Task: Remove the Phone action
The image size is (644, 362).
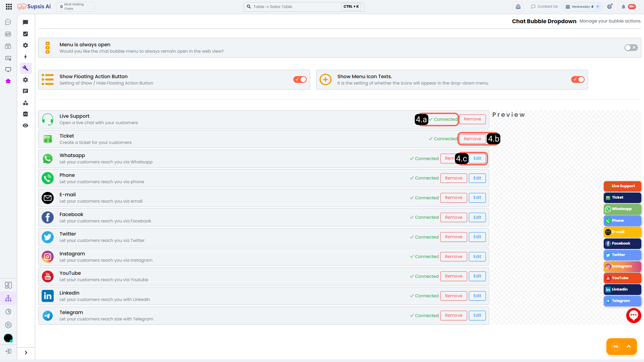Action: tap(454, 178)
